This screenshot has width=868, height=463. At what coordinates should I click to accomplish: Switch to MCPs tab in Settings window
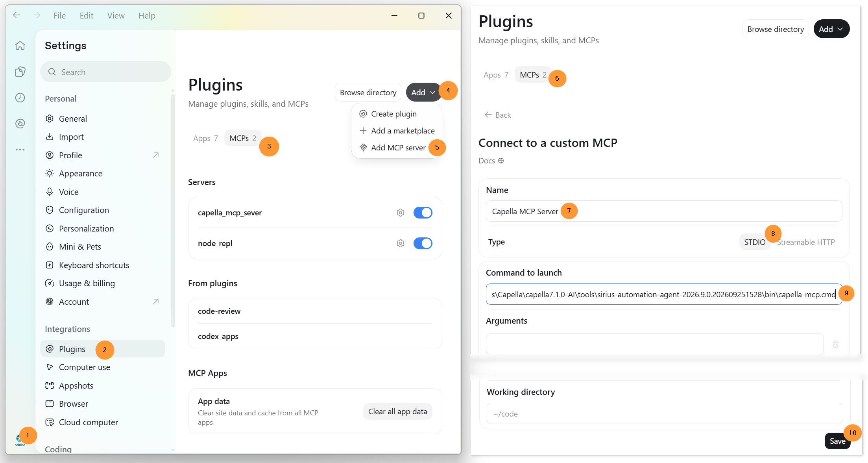click(243, 138)
